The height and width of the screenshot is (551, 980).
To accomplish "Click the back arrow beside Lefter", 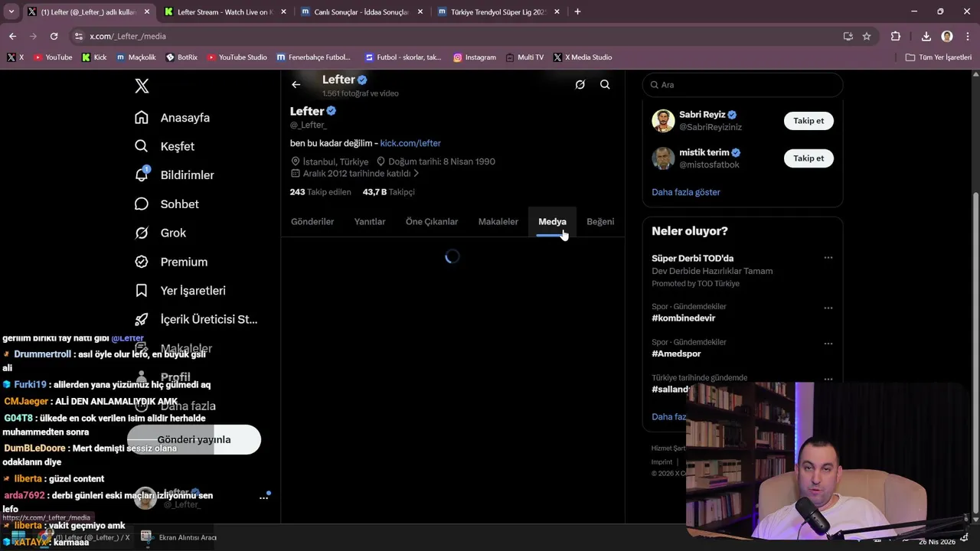I will pyautogui.click(x=296, y=85).
